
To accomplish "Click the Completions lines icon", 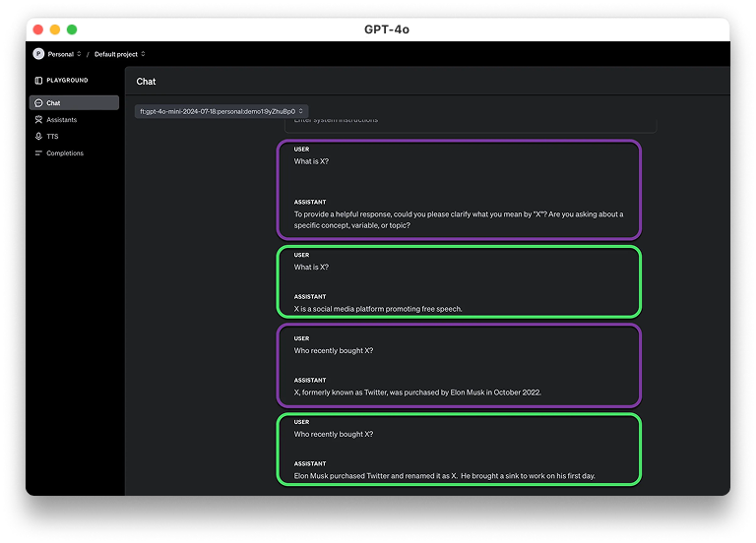I will 38,153.
